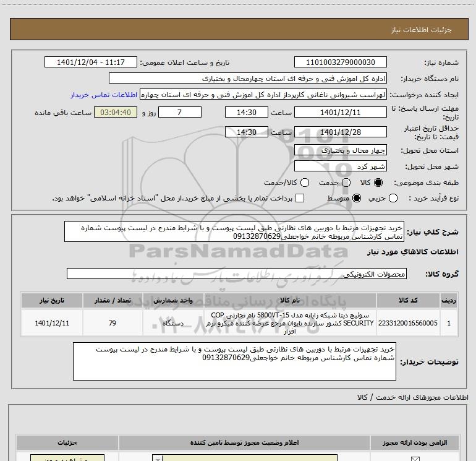
Task: Click the buyer notes text area
Action: (234, 361)
